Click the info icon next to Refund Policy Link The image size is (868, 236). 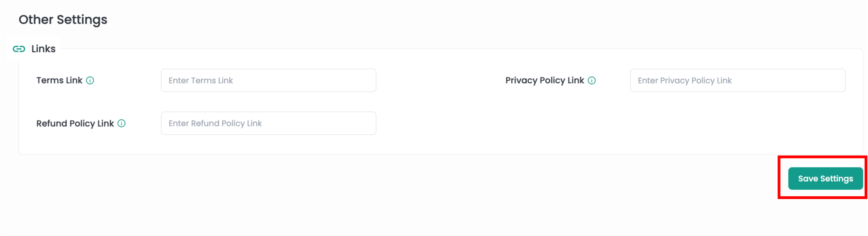coord(121,123)
